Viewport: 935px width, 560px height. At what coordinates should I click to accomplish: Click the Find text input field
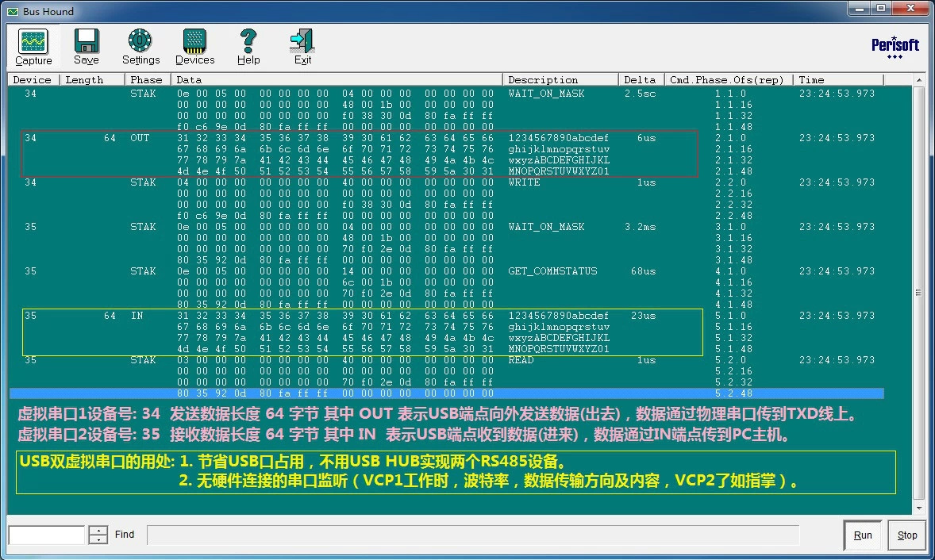47,535
